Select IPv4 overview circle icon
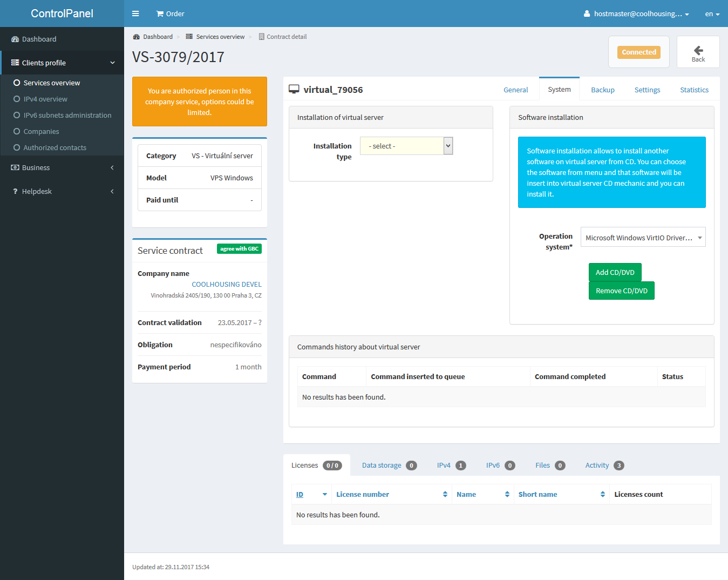The height and width of the screenshot is (580, 728). [x=17, y=99]
